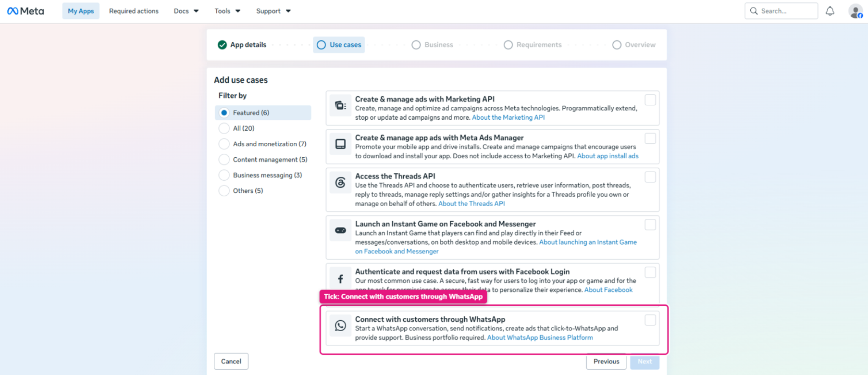
Task: Click the Meta logo
Action: point(25,11)
